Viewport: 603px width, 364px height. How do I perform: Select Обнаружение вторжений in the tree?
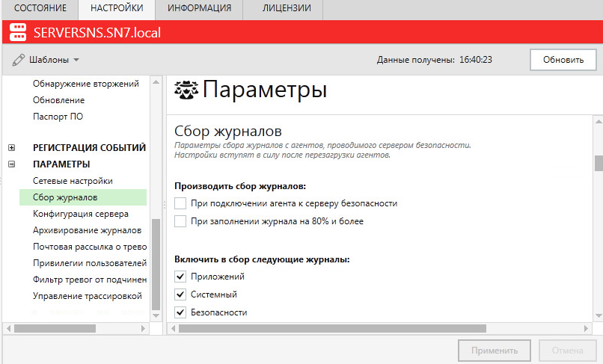86,84
